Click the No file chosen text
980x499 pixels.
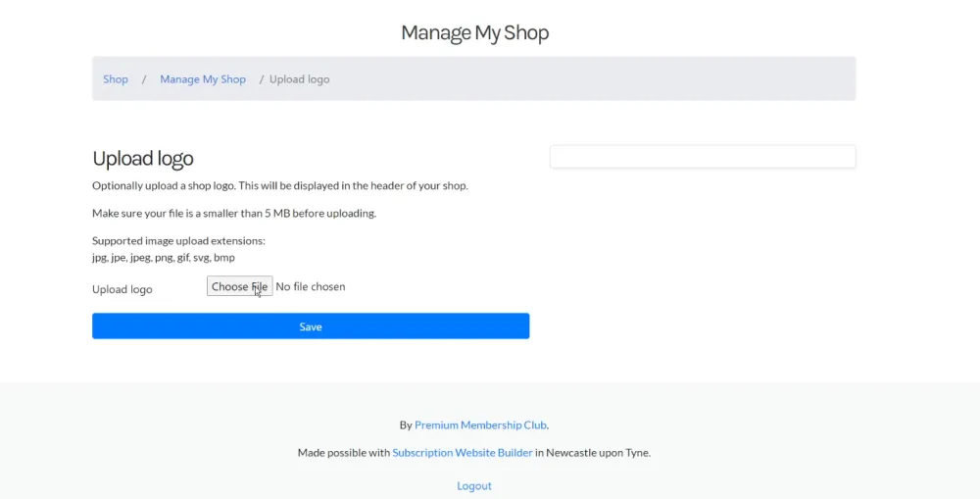pos(310,286)
